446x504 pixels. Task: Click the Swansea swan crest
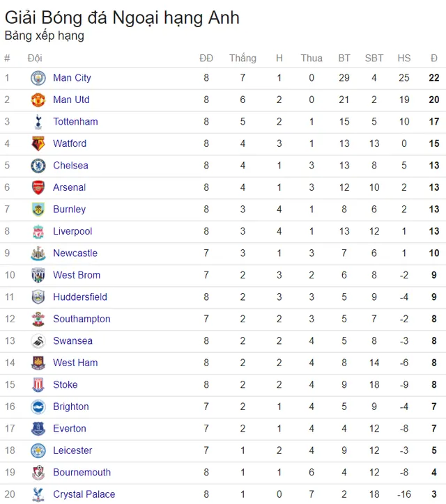tap(38, 341)
